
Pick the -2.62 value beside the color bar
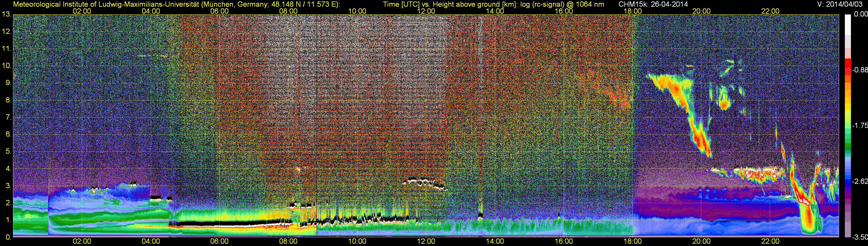pyautogui.click(x=860, y=182)
